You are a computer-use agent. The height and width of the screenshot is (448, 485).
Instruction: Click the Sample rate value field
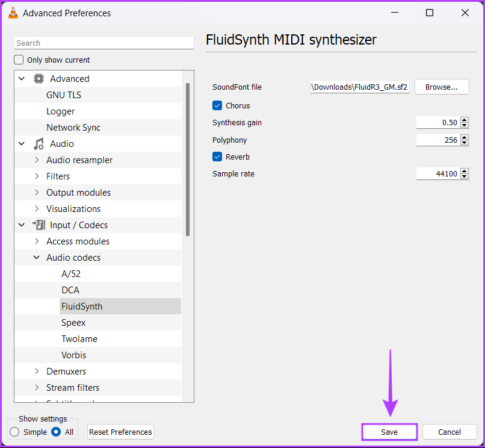point(437,173)
